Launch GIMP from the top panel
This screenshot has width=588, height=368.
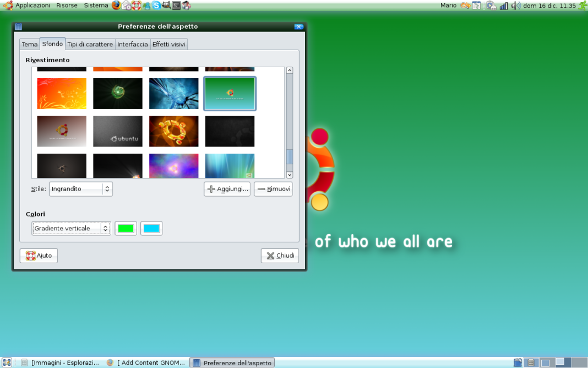point(166,6)
